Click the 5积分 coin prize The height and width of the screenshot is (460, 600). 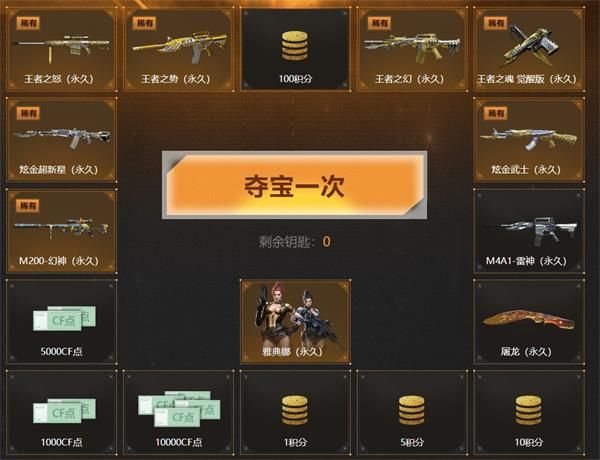(412, 412)
